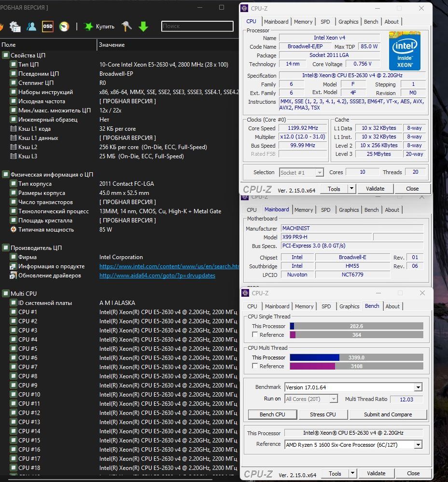Click the icon beside CPU #1 row
The width and height of the screenshot is (448, 482).
pos(13,312)
